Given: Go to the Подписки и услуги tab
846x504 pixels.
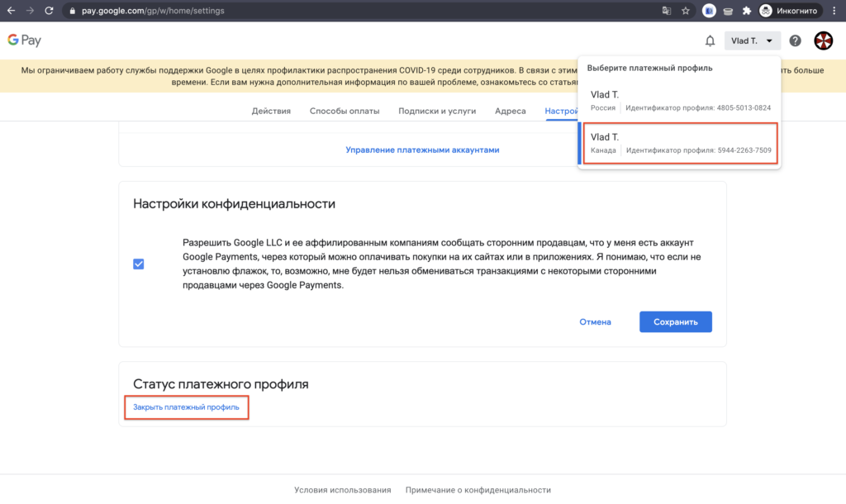Looking at the screenshot, I should (x=437, y=111).
